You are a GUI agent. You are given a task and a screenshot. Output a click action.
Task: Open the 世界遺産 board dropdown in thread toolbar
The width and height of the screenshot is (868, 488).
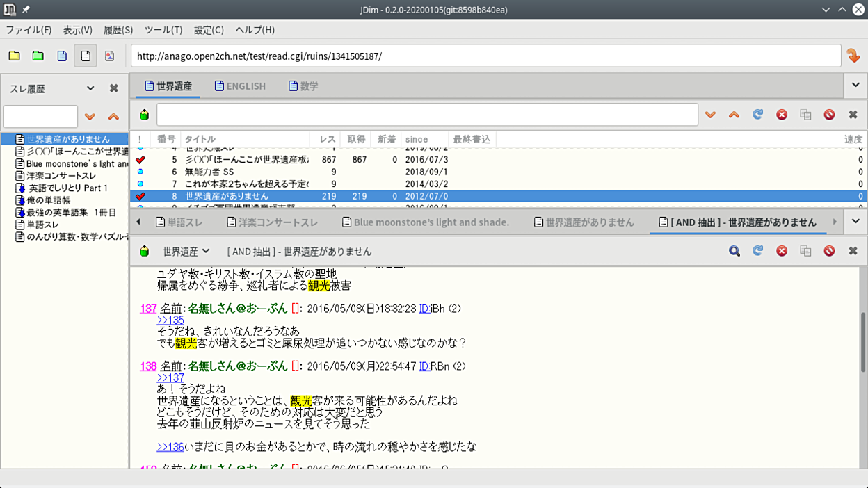pos(186,251)
